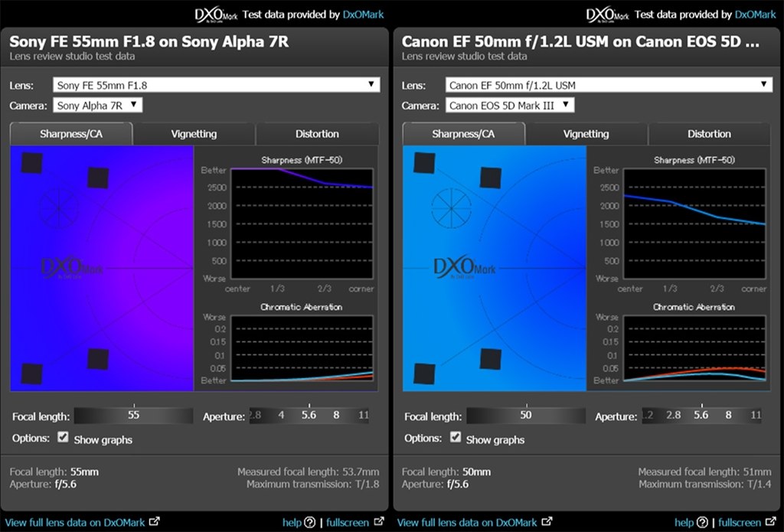
Task: Open Canon EF 50mm f/1.2L USM lens dropdown
Action: [609, 85]
